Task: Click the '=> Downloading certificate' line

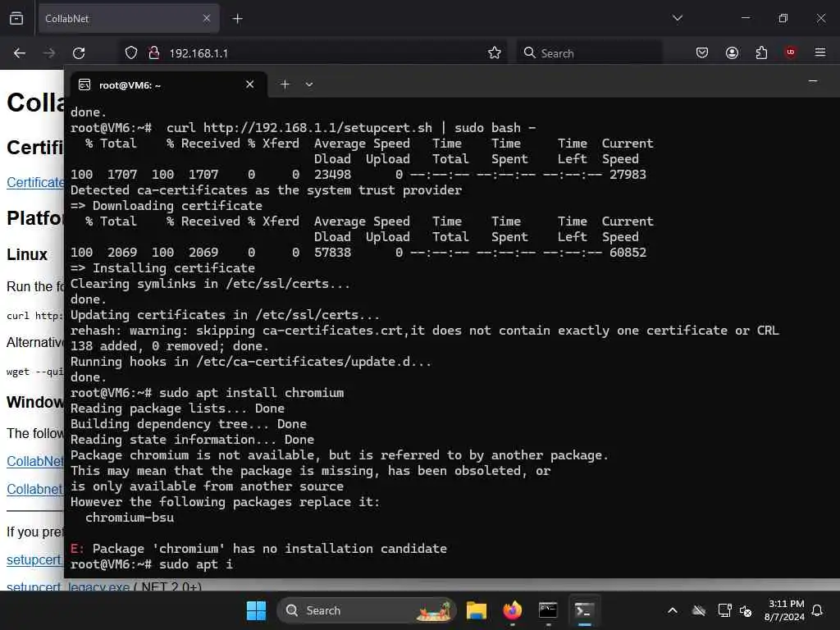Action: [166, 206]
